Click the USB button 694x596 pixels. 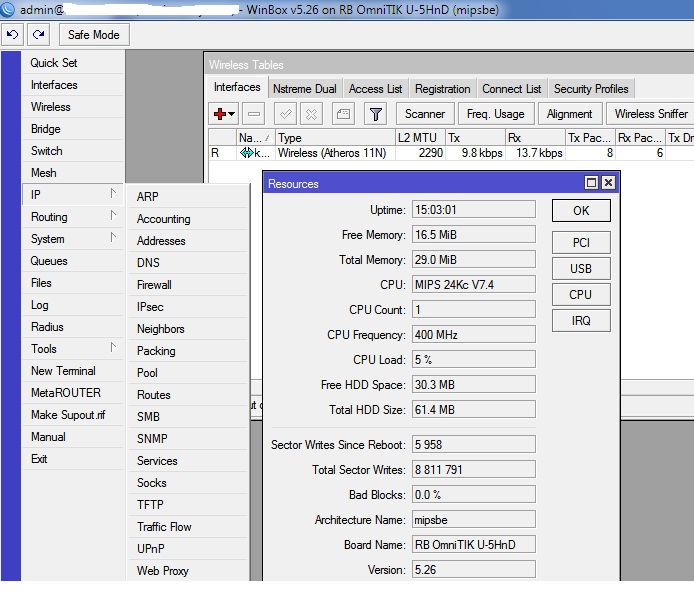(x=581, y=269)
